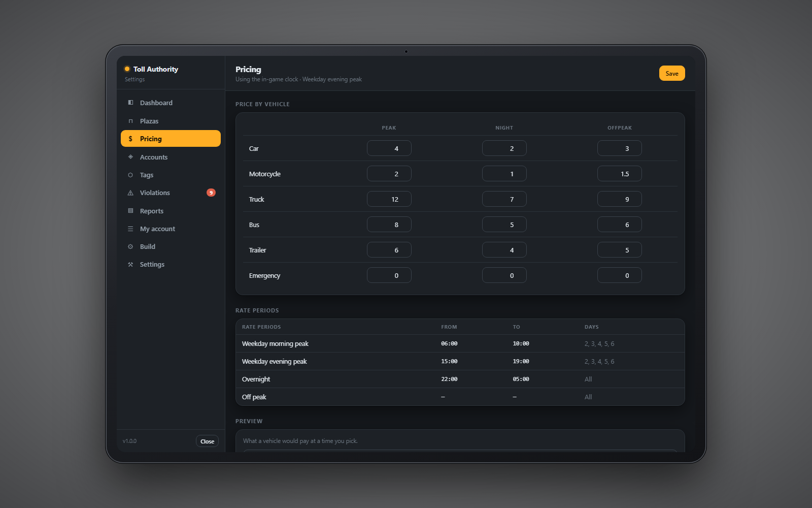Edit the Car night price field
The image size is (812, 508).
click(x=504, y=148)
